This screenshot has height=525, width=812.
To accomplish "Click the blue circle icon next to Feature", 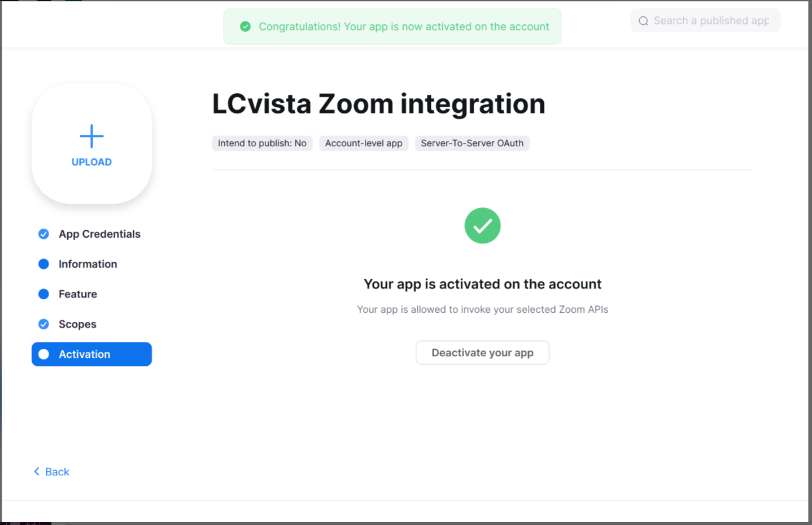I will (43, 294).
